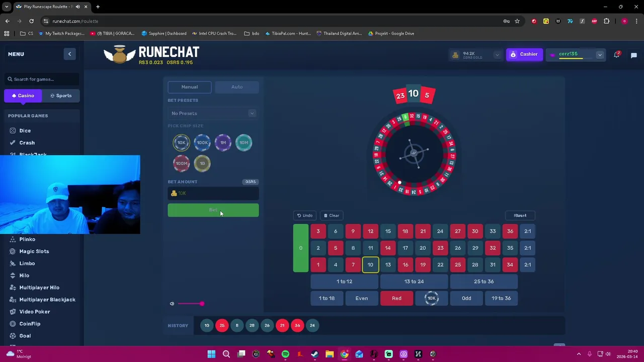Viewport: 644px width, 362px height.
Task: Click the green Bet button
Action: 213,210
